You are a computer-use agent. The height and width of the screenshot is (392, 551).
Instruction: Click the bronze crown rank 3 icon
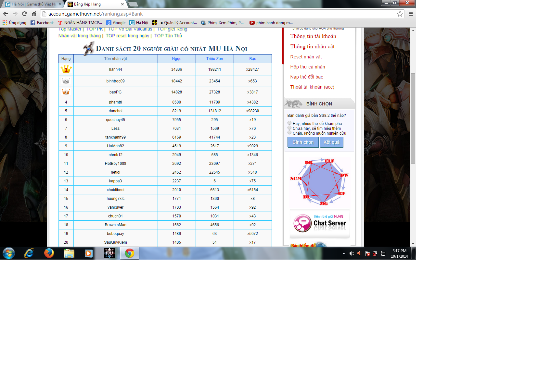[x=66, y=92]
